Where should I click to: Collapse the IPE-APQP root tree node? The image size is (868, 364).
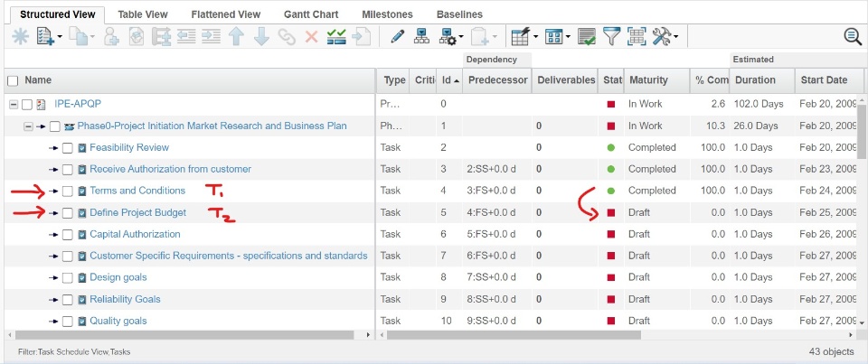pyautogui.click(x=14, y=105)
